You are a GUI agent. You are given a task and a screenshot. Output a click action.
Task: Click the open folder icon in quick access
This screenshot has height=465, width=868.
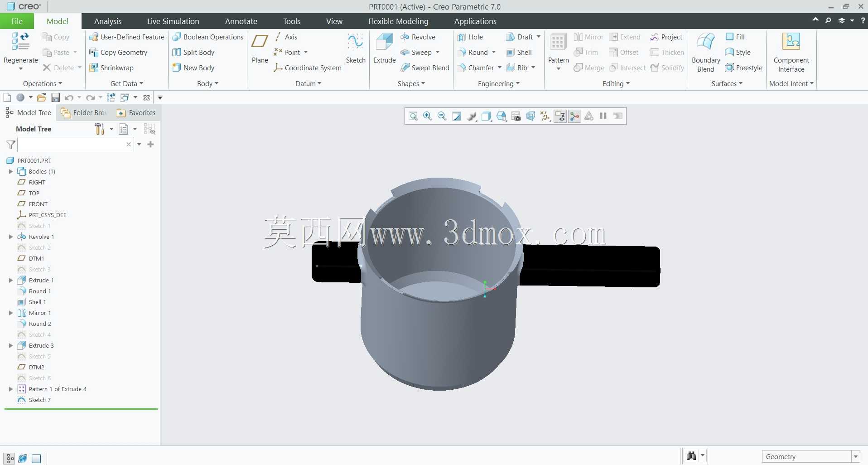[42, 97]
